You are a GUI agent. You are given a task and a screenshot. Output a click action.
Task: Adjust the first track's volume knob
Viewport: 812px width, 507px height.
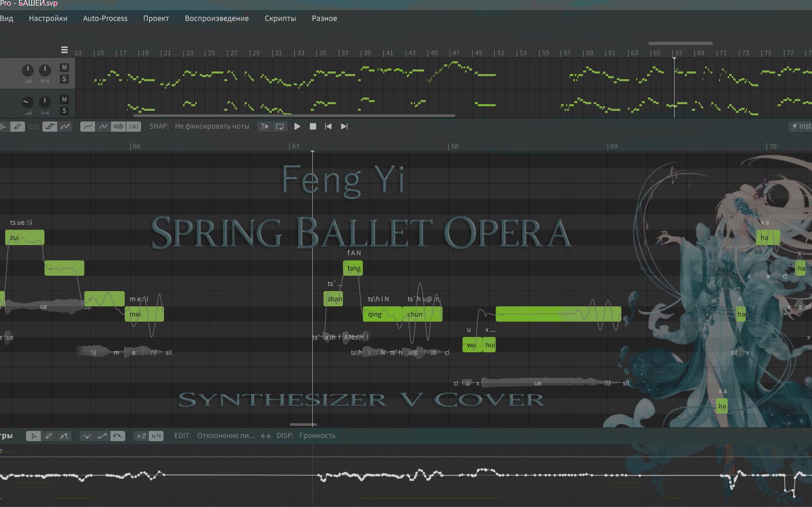coord(28,70)
